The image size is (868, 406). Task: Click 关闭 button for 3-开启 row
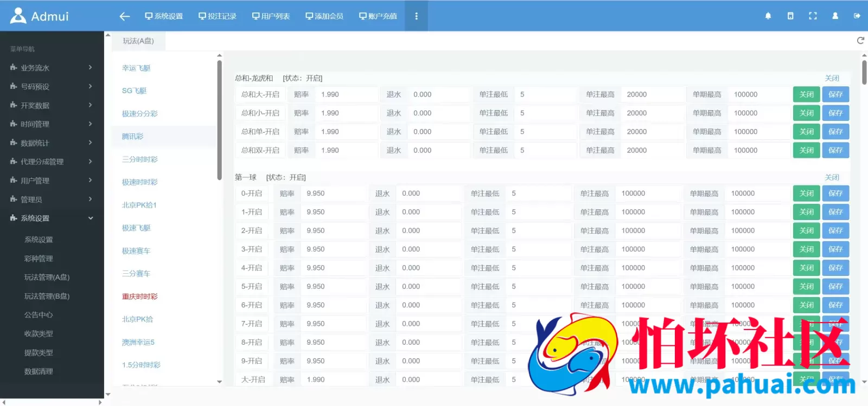807,249
